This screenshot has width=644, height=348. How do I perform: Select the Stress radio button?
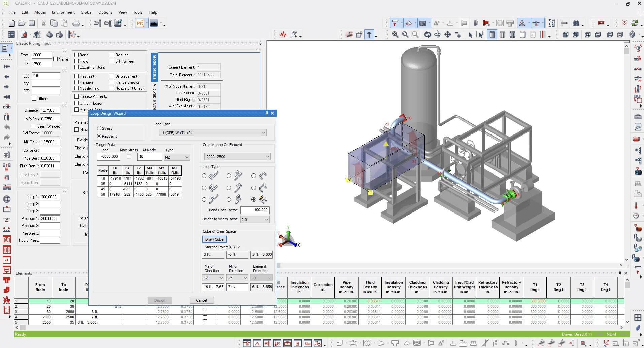99,128
